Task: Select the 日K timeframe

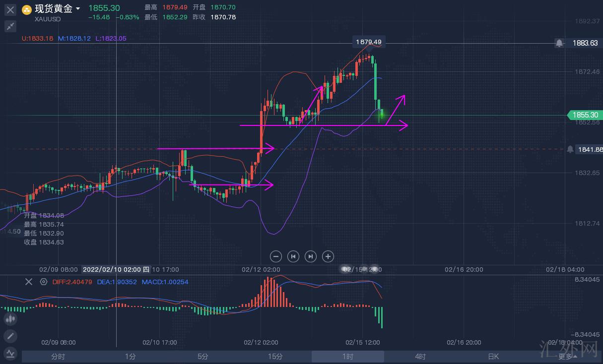Action: [x=493, y=357]
